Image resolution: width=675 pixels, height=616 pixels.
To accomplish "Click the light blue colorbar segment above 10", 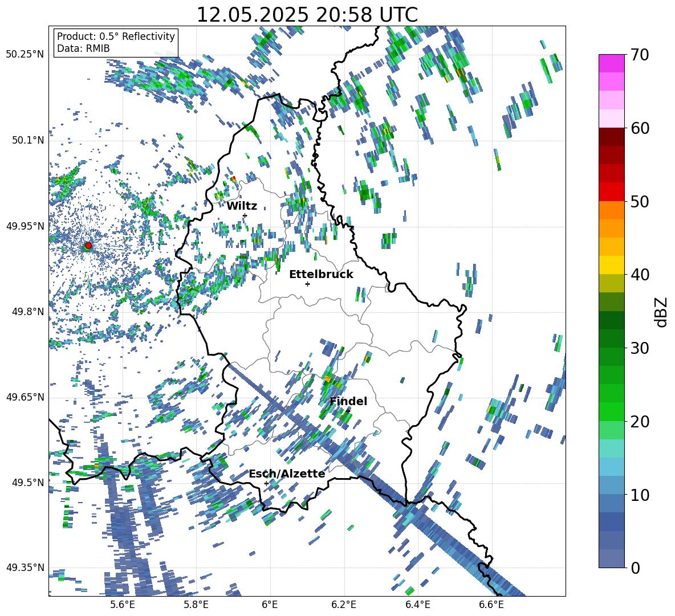I will coord(612,466).
